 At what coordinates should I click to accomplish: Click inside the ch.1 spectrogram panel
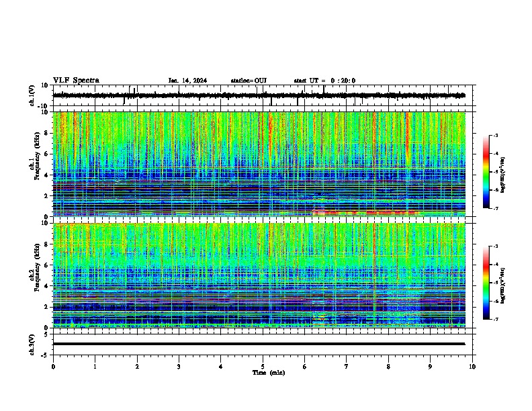[x=259, y=164]
